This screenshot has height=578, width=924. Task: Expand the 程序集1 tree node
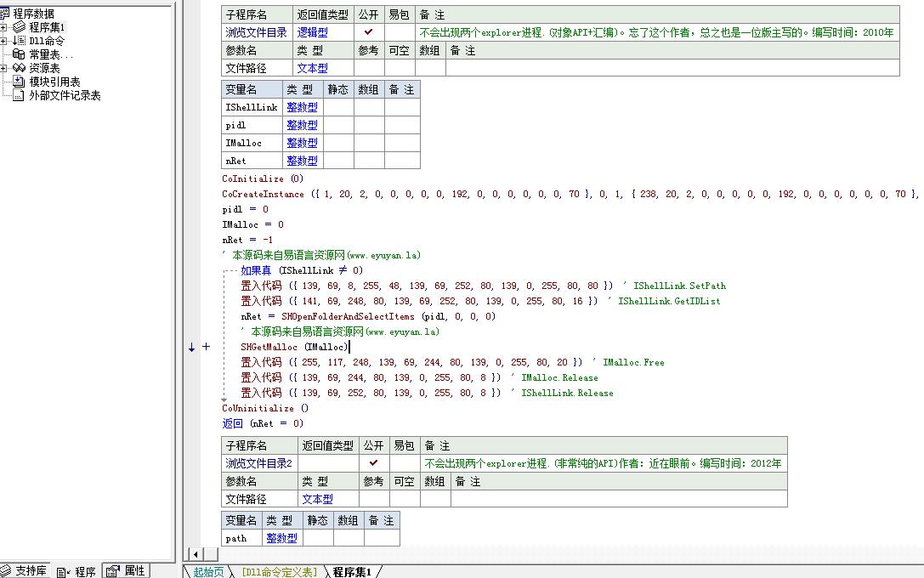(3, 27)
